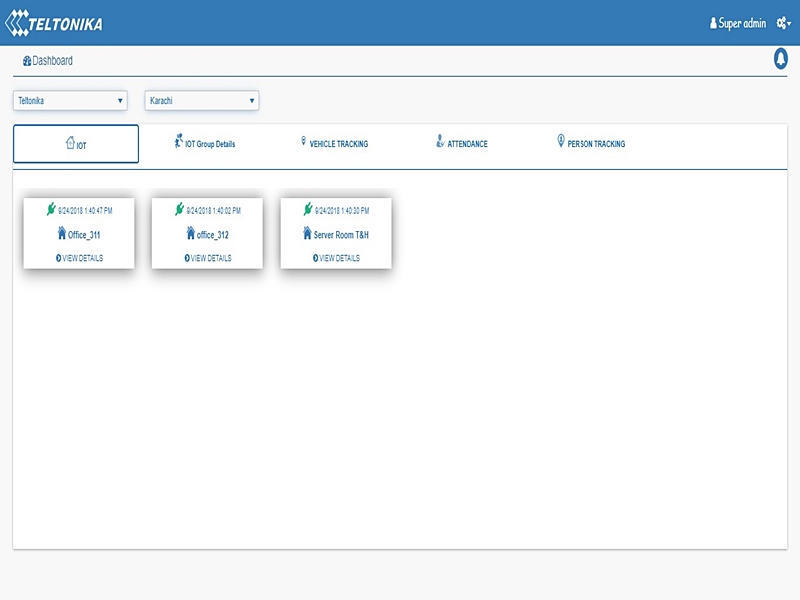800x600 pixels.
Task: Switch to the IOT tab
Action: pyautogui.click(x=76, y=144)
